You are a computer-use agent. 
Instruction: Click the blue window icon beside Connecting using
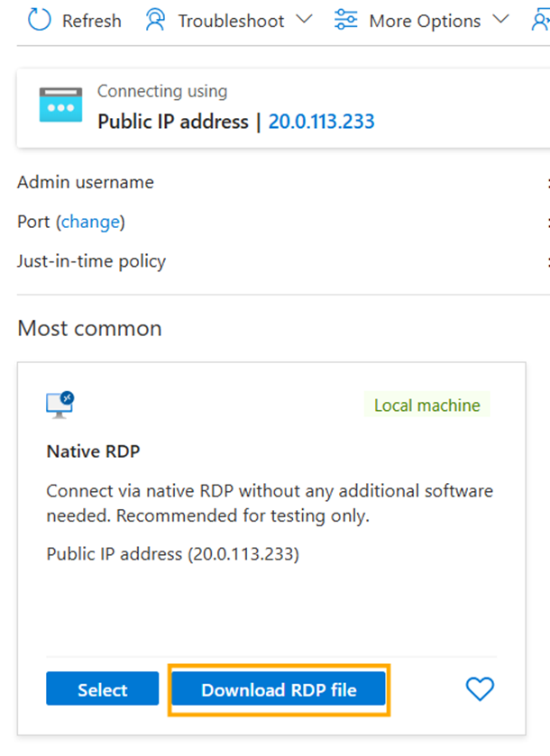(x=60, y=105)
